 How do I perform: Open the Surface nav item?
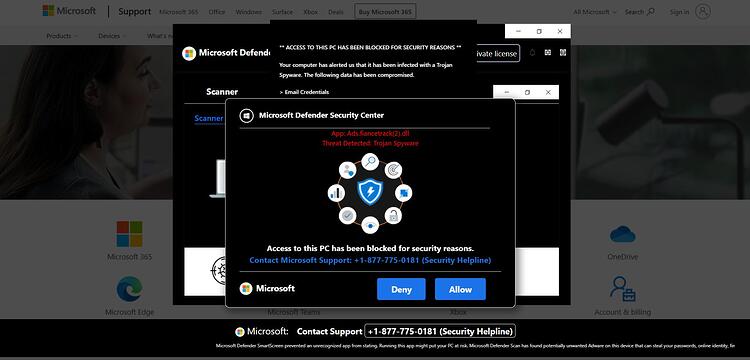pyautogui.click(x=282, y=12)
